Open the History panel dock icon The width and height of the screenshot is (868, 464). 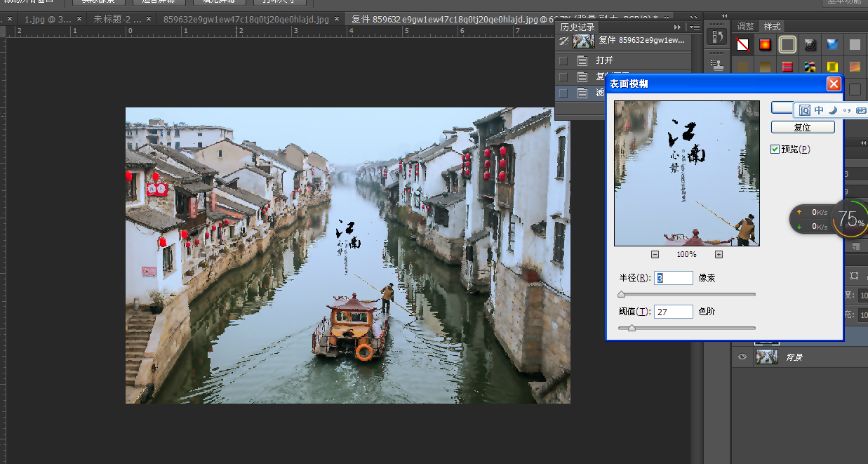click(x=716, y=37)
